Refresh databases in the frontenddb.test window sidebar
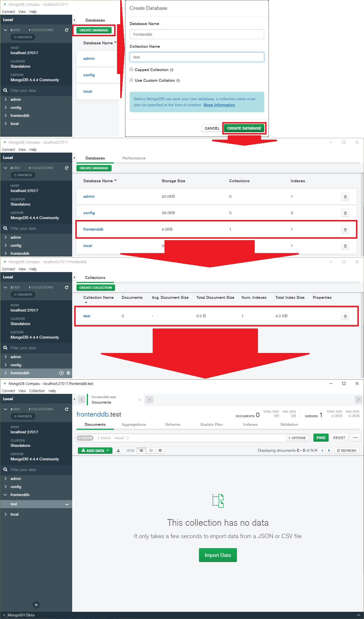The width and height of the screenshot is (364, 619). pos(67,409)
